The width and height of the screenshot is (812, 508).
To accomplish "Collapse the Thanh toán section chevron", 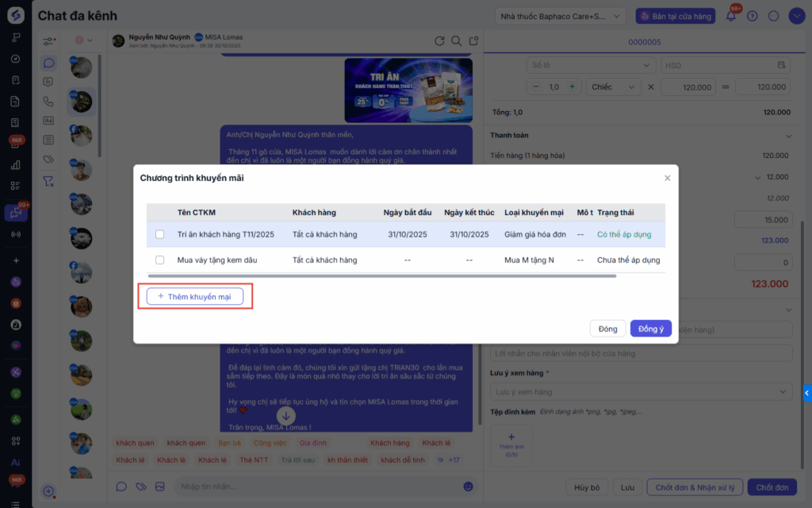I will pos(788,137).
